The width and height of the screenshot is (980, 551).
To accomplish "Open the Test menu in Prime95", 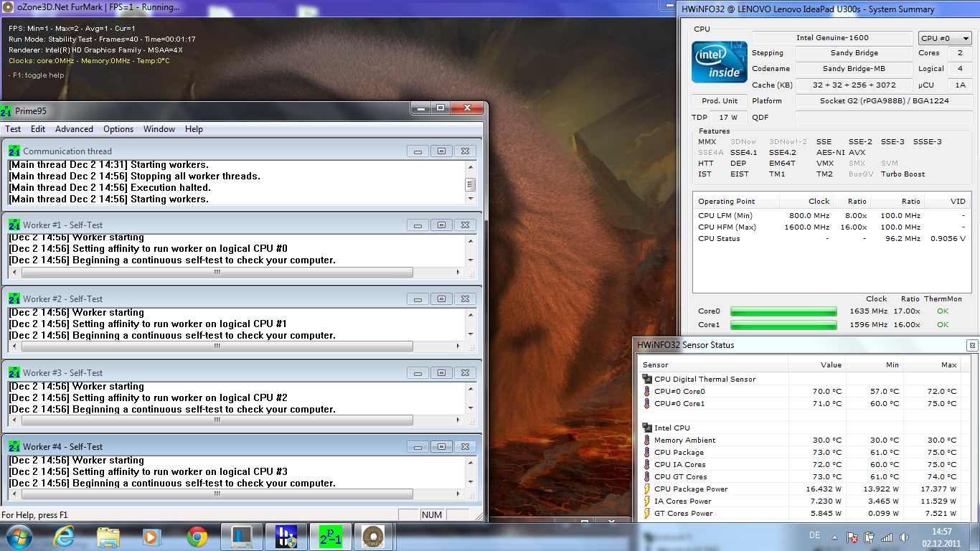I will coord(13,129).
